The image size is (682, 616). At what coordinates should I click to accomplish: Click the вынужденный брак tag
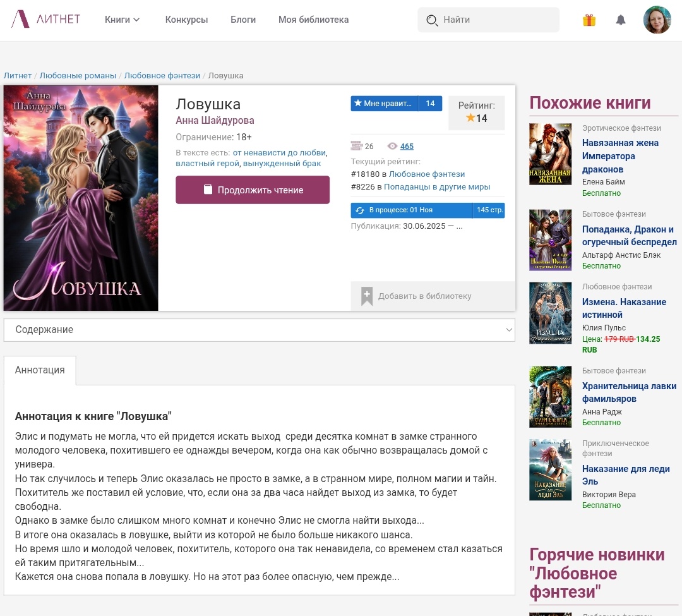click(x=282, y=164)
